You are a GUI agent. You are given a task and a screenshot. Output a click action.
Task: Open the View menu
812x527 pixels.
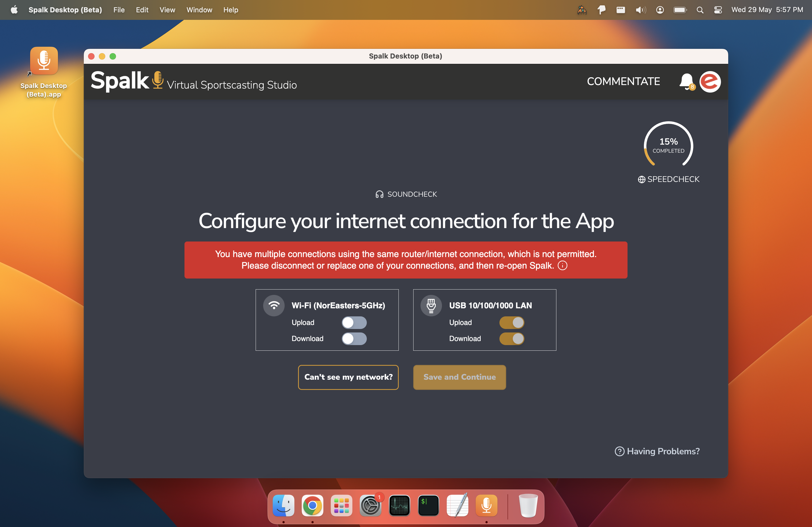tap(167, 10)
